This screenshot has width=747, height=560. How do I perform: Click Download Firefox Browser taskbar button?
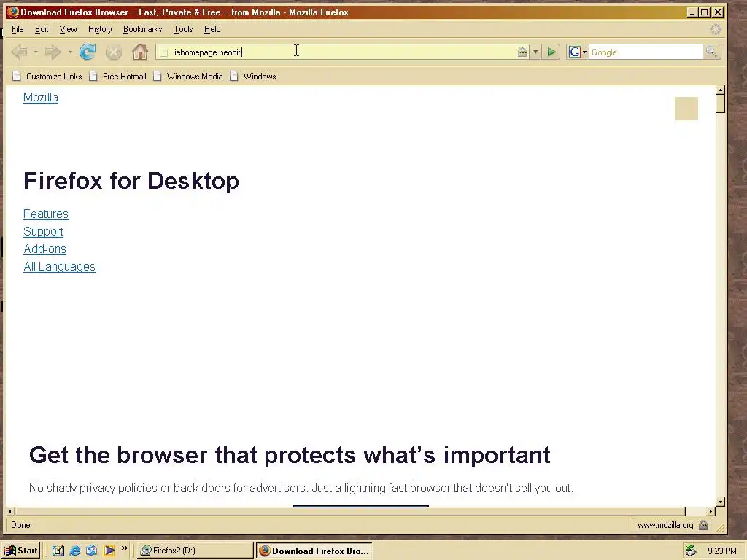pyautogui.click(x=314, y=551)
